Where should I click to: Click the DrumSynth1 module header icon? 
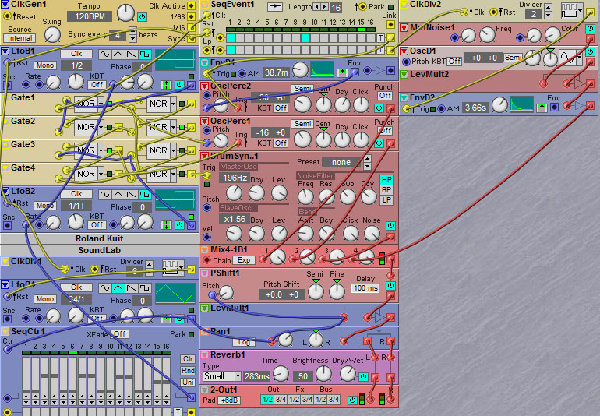coord(205,156)
